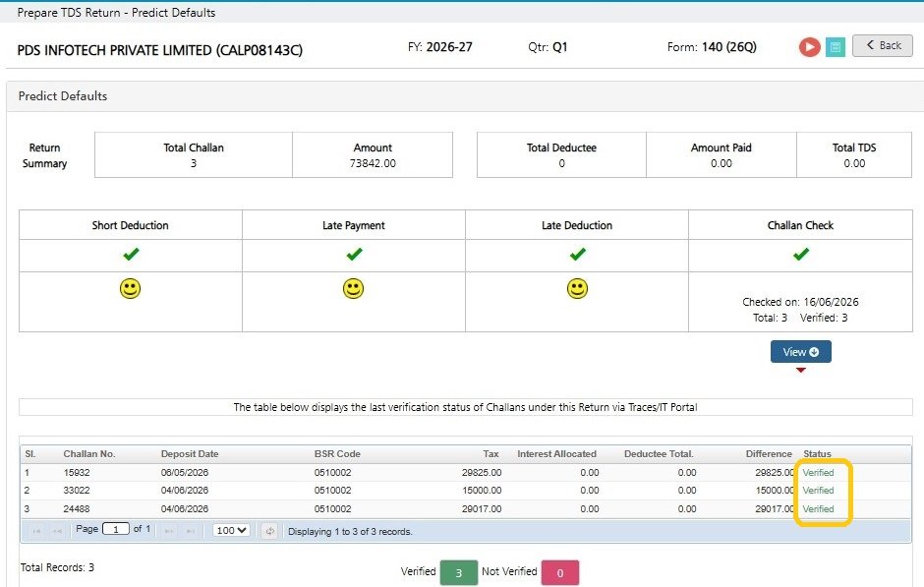
Task: Click the Displaying 1 to 3 records text
Action: pyautogui.click(x=350, y=532)
